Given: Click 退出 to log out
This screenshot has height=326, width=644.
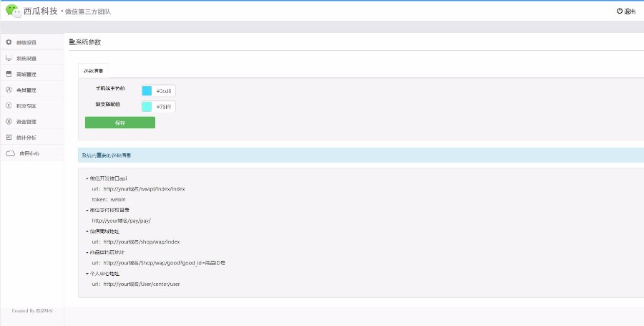Looking at the screenshot, I should click(625, 11).
